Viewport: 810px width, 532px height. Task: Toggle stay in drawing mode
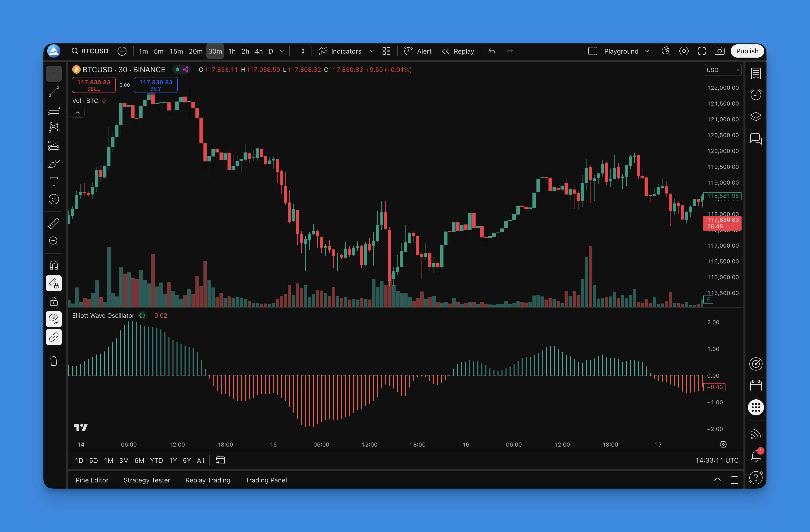(54, 283)
